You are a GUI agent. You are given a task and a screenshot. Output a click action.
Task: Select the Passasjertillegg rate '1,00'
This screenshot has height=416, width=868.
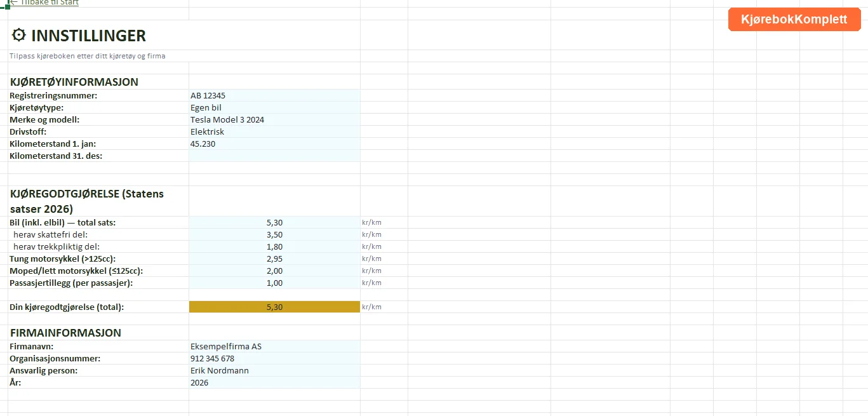(x=274, y=283)
